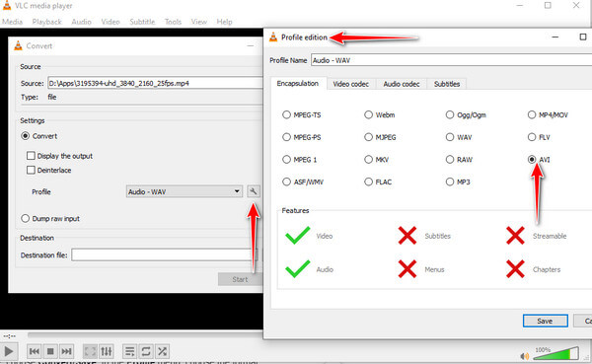Minimize the Convert dialog
The width and height of the screenshot is (592, 364).
tap(251, 45)
